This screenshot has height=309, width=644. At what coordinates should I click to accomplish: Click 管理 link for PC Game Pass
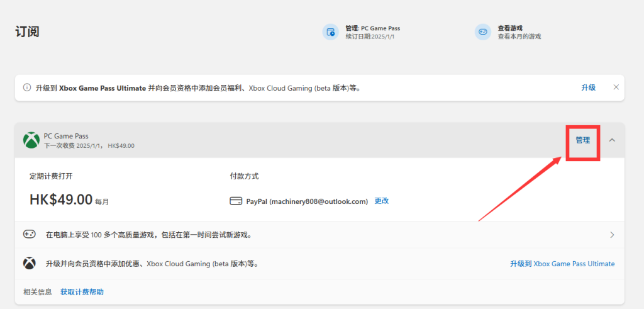point(583,140)
